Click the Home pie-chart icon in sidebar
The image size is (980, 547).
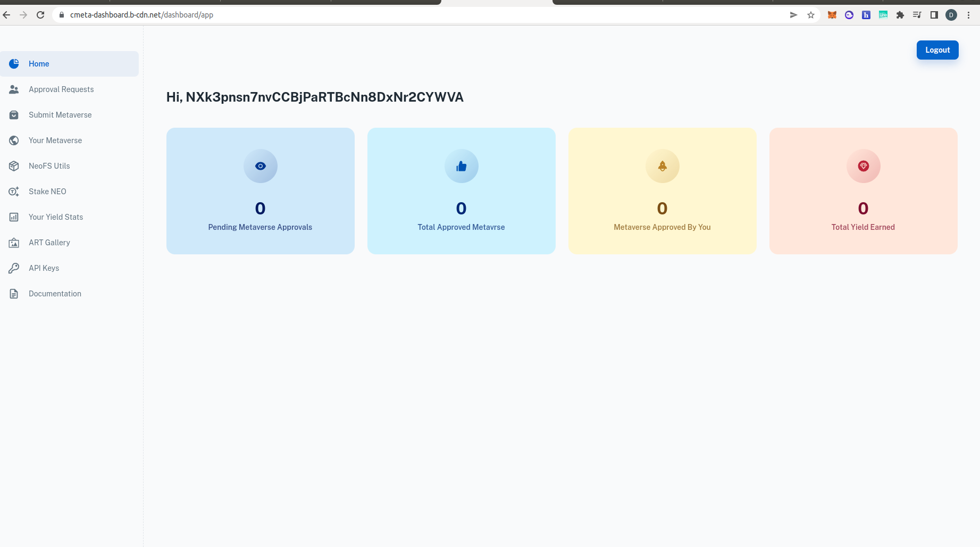14,64
